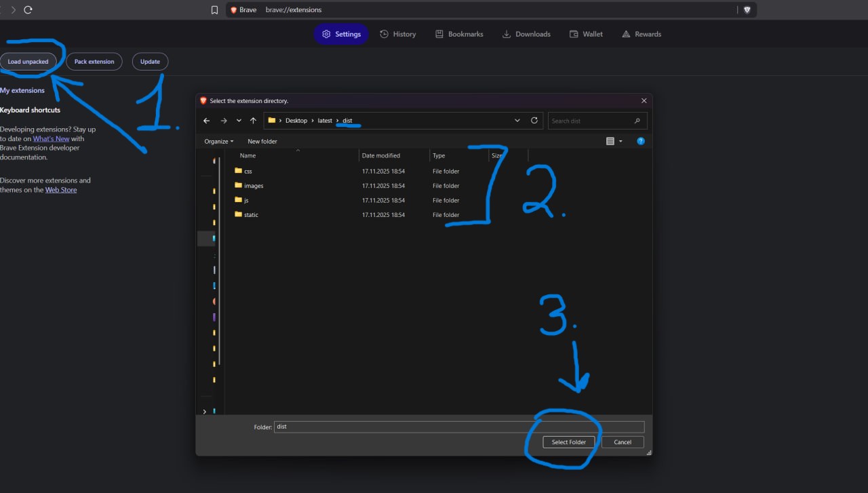Sort files by the Date modified column
Image resolution: width=868 pixels, height=493 pixels.
coord(381,155)
